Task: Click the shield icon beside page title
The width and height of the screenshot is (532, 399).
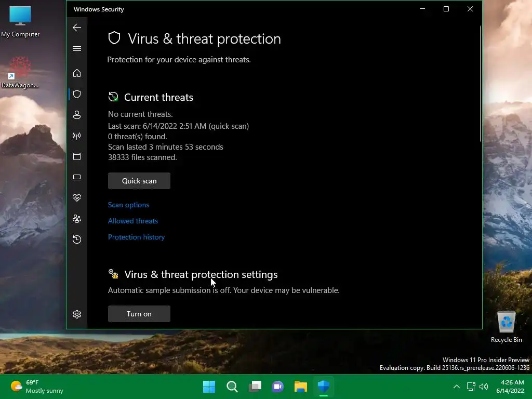Action: point(114,38)
